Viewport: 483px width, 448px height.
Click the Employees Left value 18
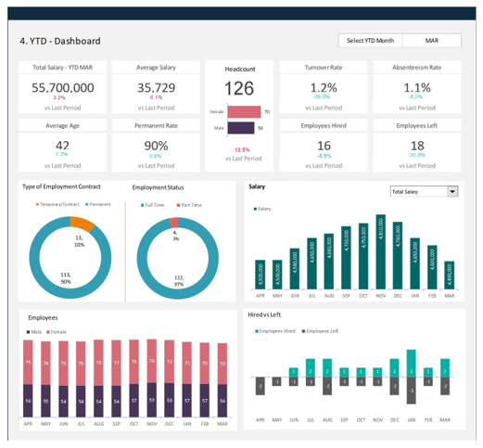pyautogui.click(x=417, y=146)
